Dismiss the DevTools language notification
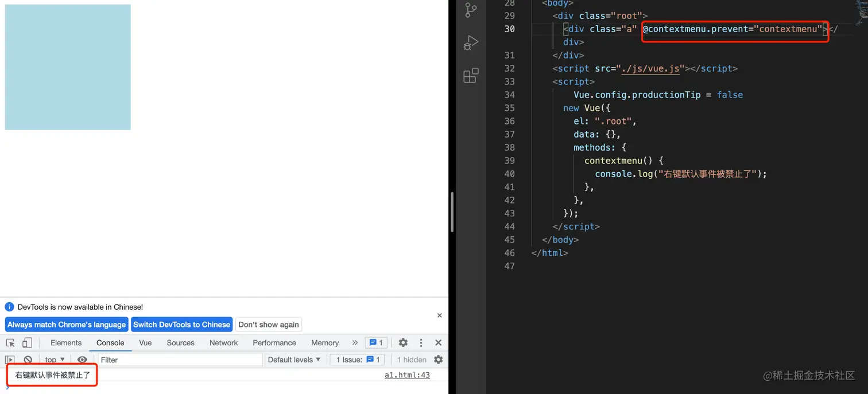868x394 pixels. 439,315
